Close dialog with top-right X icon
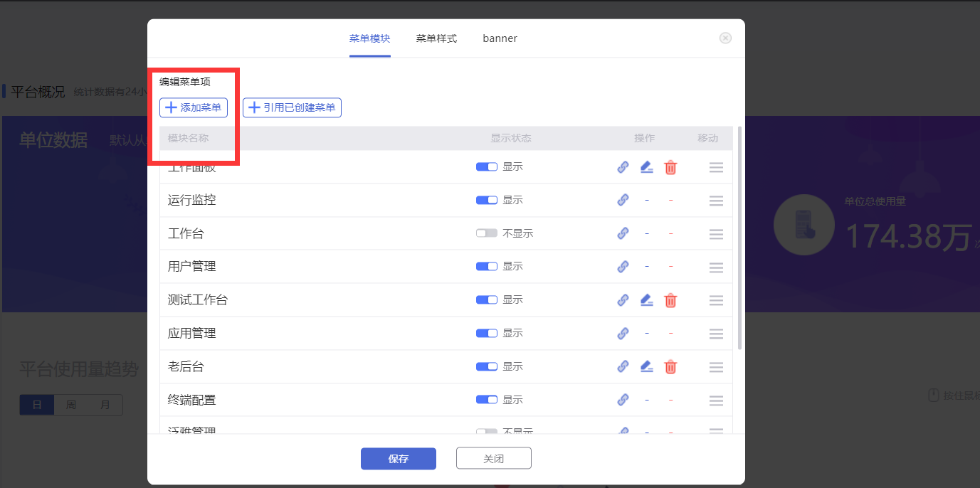The image size is (980, 488). pyautogui.click(x=725, y=38)
